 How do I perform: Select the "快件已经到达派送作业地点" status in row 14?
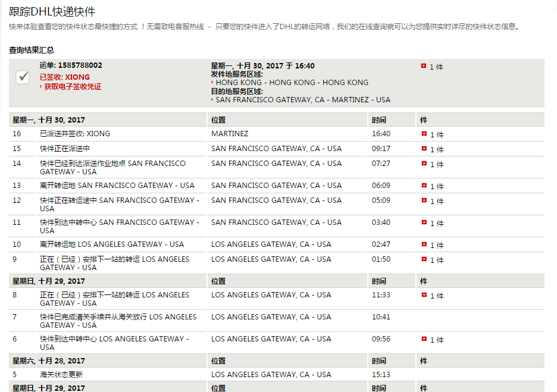pos(112,167)
